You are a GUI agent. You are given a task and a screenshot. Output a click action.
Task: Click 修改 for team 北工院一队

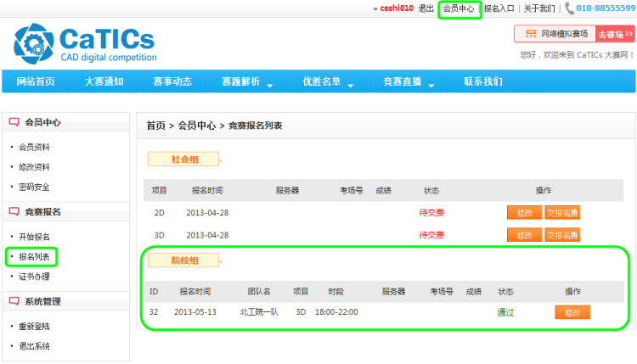point(572,312)
